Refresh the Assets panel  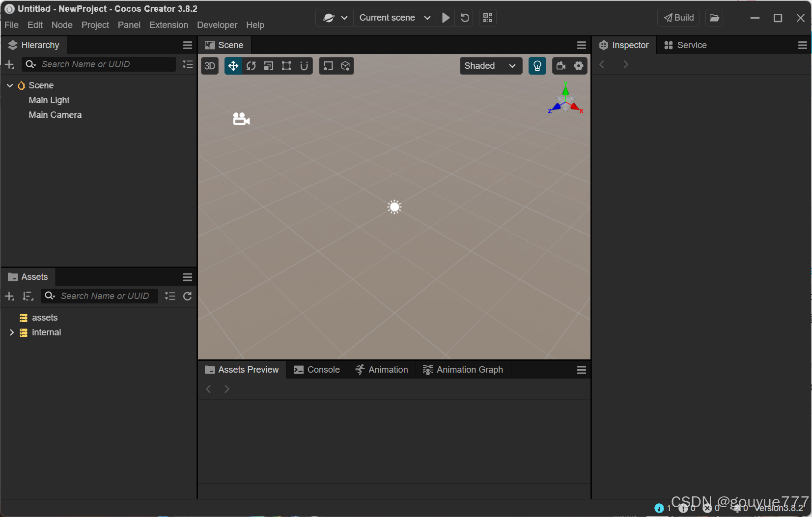click(x=188, y=296)
